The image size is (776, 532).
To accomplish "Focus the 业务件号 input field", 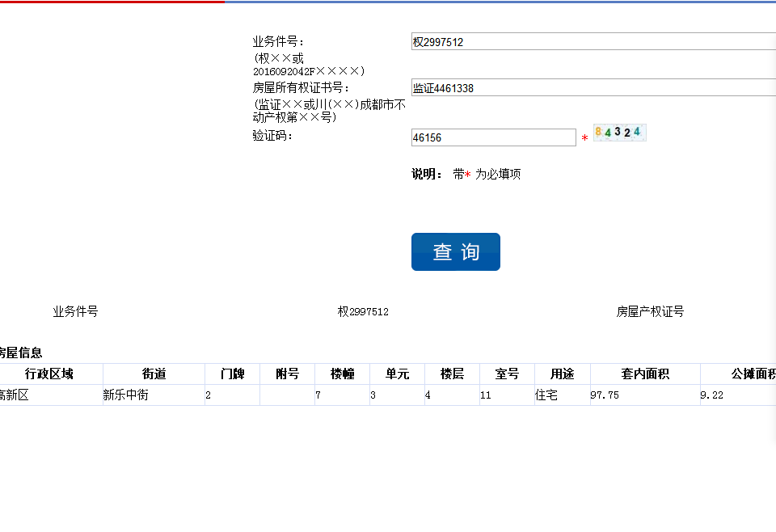I will click(x=593, y=42).
